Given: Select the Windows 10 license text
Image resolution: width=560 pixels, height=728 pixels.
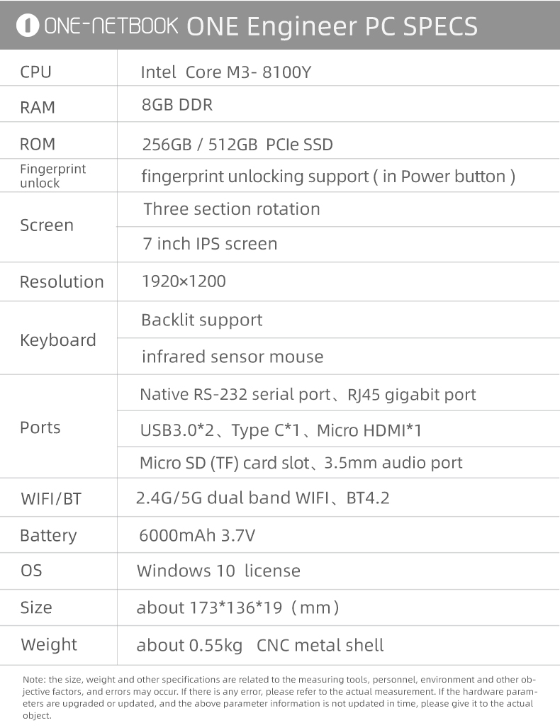Looking at the screenshot, I should [218, 571].
